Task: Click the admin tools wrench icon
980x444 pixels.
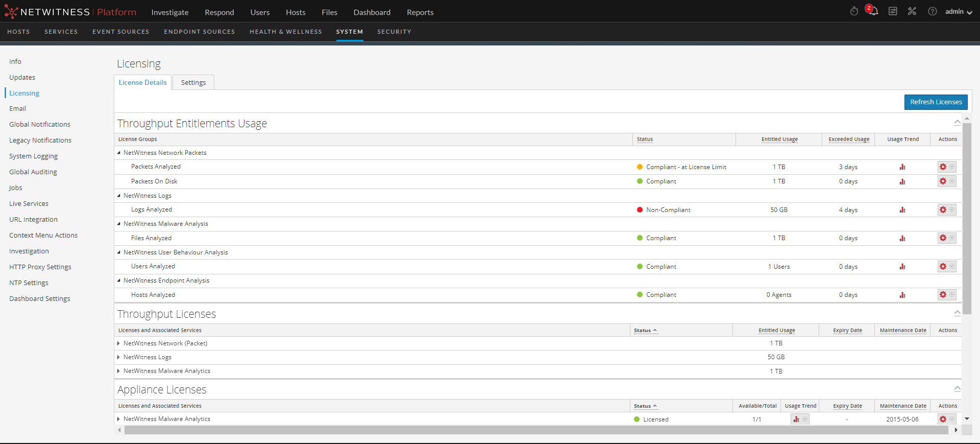Action: [912, 11]
